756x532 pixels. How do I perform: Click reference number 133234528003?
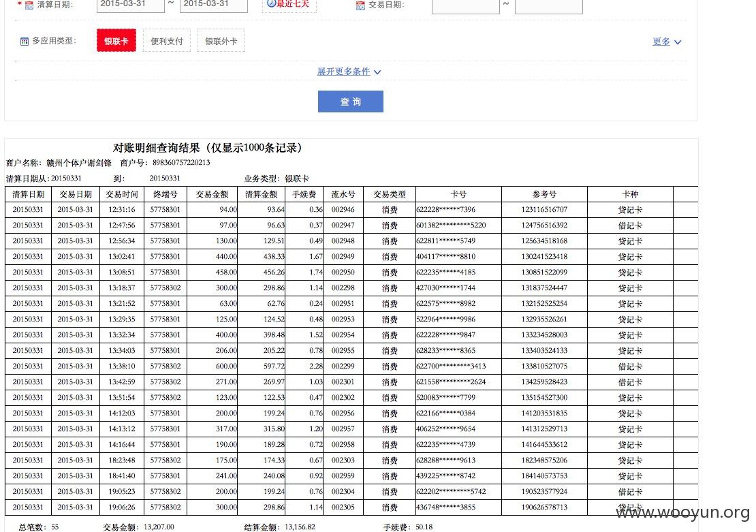[544, 334]
